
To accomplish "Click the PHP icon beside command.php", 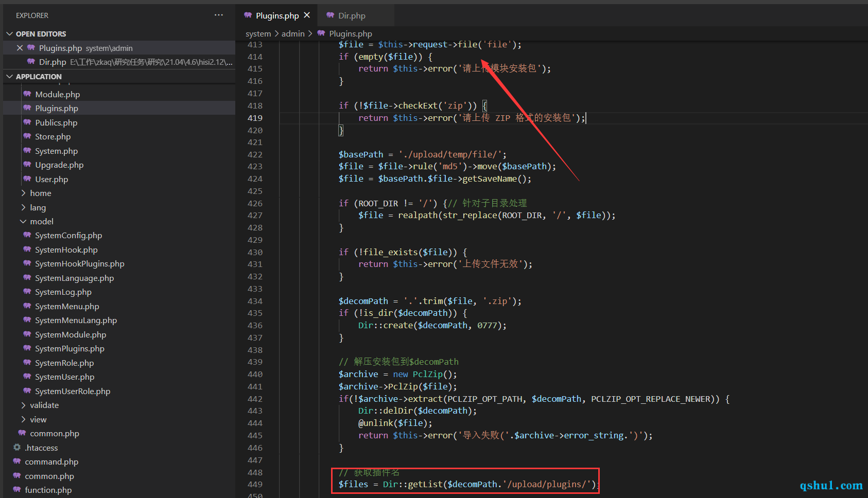I will 17,461.
